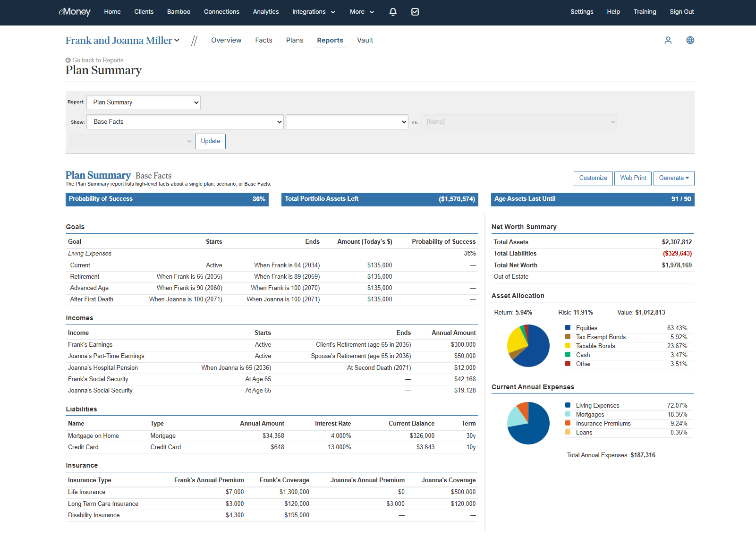Open the Integrations menu
Screen dimensions: 756x555
[x=314, y=12]
